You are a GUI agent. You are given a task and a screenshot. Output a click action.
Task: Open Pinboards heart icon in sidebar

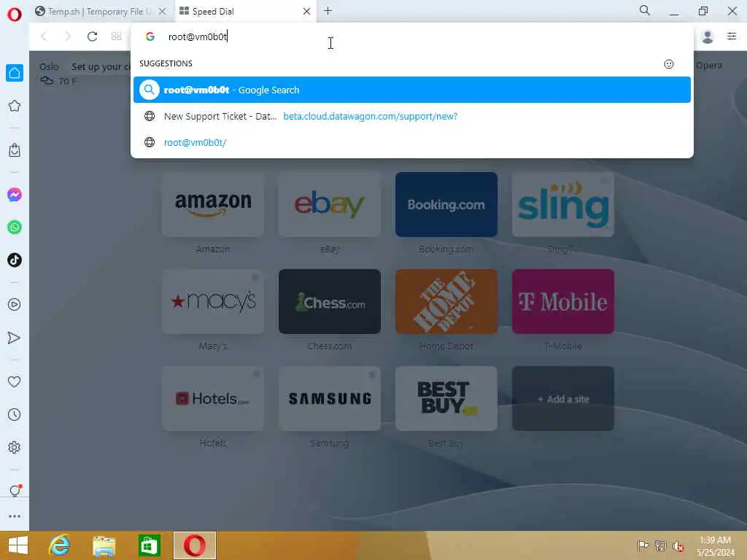click(15, 381)
